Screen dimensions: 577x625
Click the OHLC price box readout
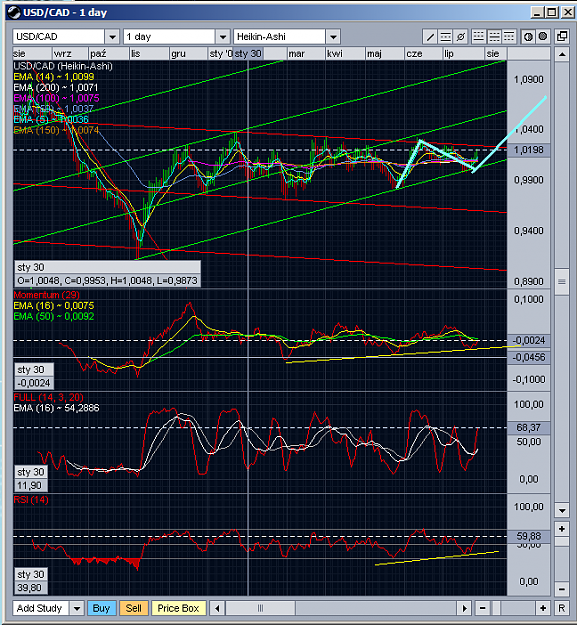(x=107, y=281)
